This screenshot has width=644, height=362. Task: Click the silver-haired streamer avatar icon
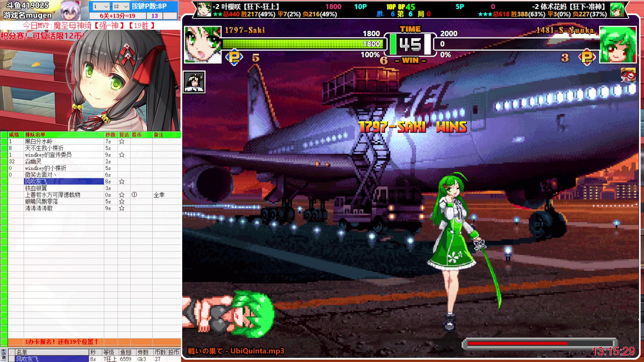click(x=70, y=10)
